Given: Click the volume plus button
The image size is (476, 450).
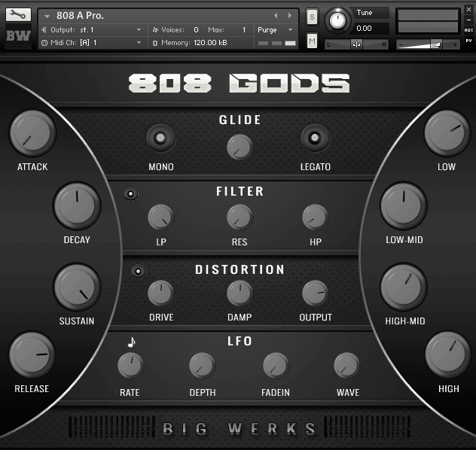Looking at the screenshot, I should pos(455,44).
